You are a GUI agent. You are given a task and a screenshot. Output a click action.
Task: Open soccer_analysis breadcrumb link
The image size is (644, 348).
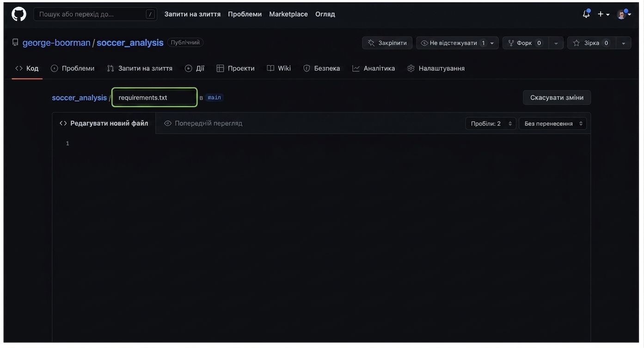pyautogui.click(x=80, y=98)
